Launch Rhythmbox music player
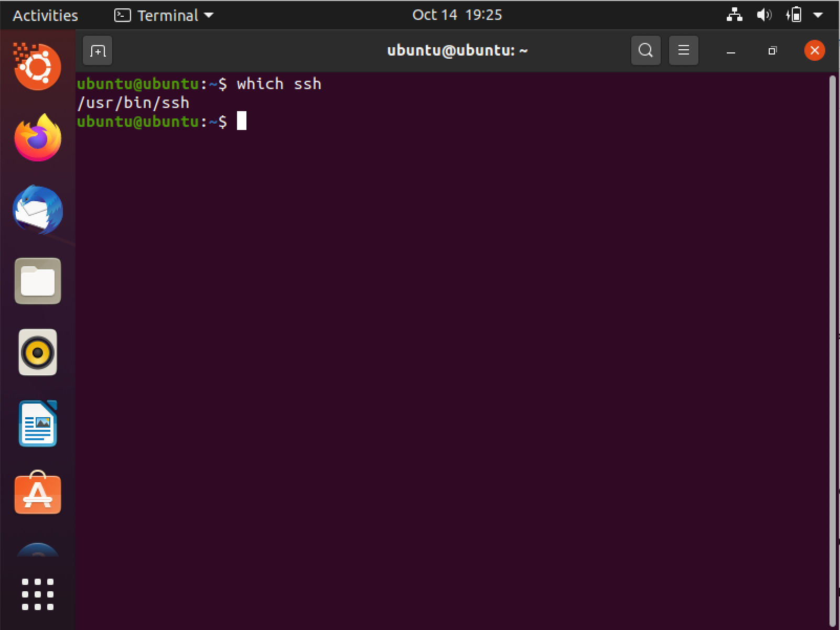The width and height of the screenshot is (840, 630). pos(38,352)
